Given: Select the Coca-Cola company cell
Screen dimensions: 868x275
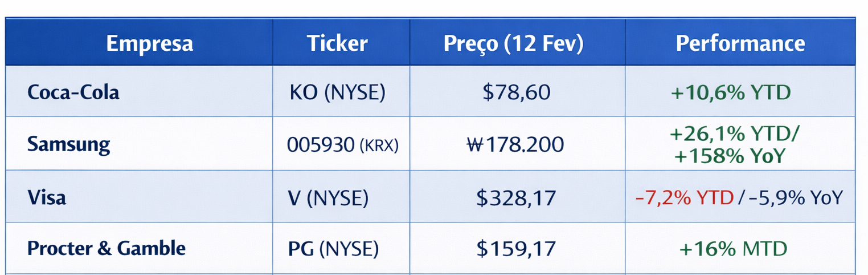Looking at the screenshot, I should click(73, 92).
